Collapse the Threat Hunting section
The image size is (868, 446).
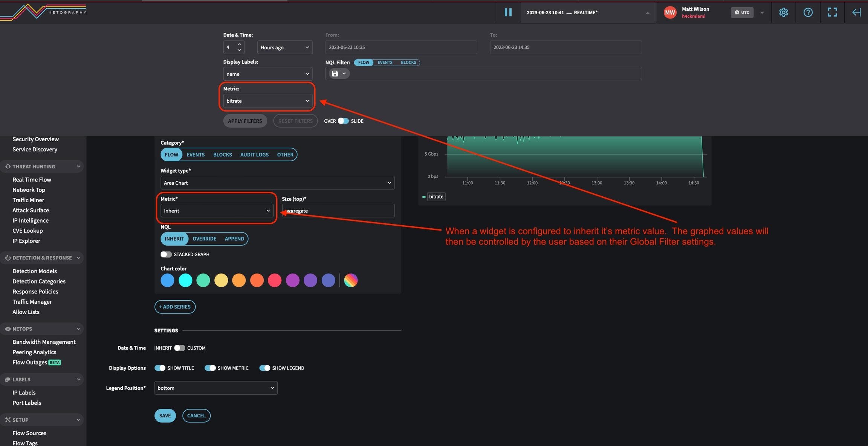pyautogui.click(x=78, y=166)
